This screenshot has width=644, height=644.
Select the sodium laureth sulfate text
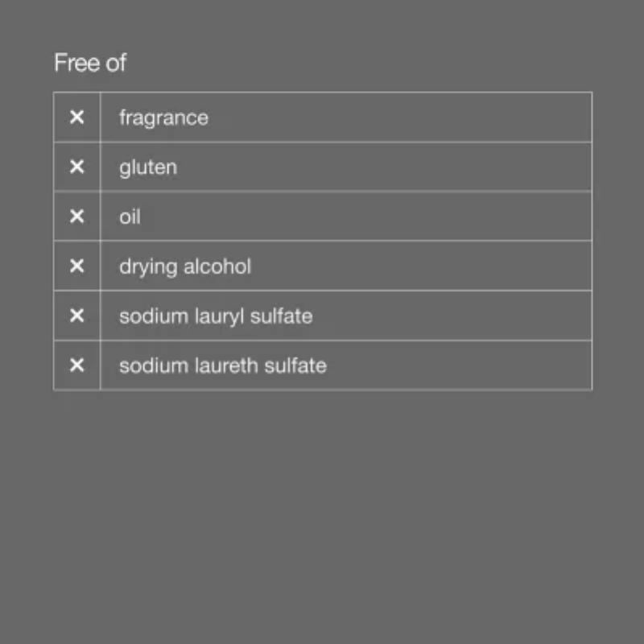coord(223,365)
